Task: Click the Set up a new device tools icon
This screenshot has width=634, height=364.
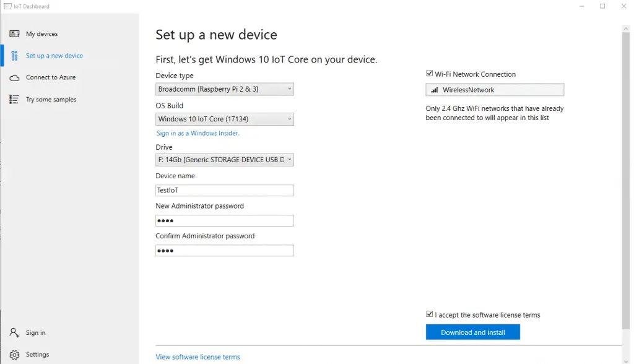Action: pyautogui.click(x=14, y=56)
